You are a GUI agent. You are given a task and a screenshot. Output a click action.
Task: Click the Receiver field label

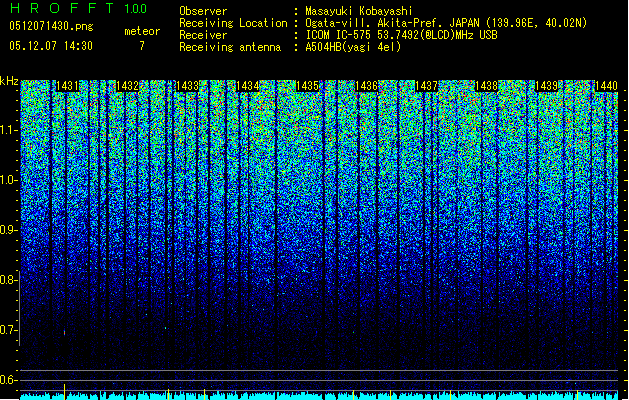click(203, 35)
